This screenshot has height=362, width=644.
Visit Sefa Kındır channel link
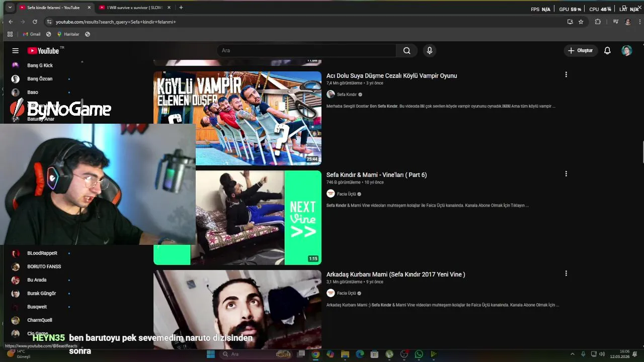347,95
